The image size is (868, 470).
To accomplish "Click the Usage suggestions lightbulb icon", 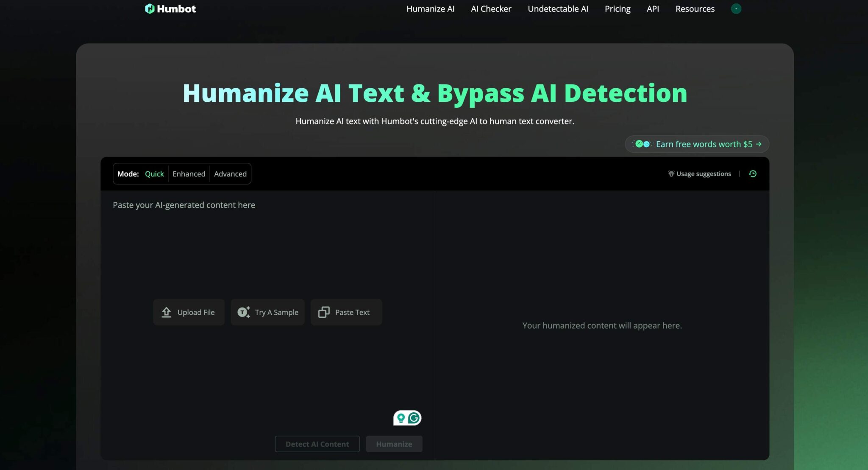I will click(671, 173).
